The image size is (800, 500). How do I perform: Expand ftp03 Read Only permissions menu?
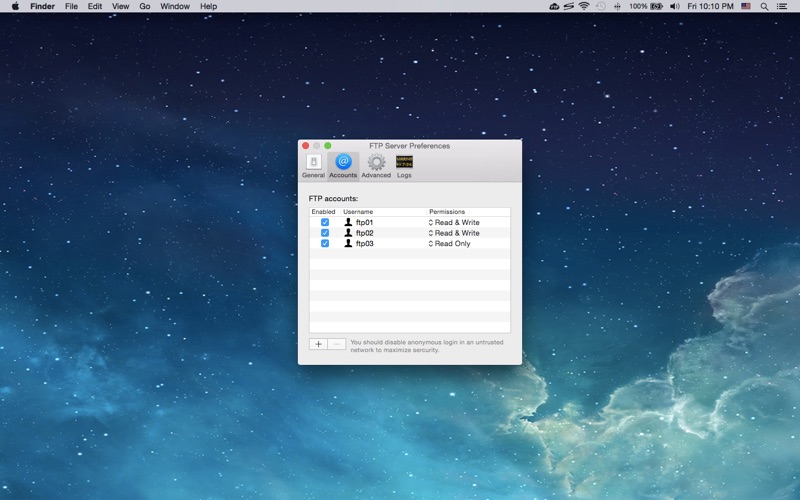point(451,243)
